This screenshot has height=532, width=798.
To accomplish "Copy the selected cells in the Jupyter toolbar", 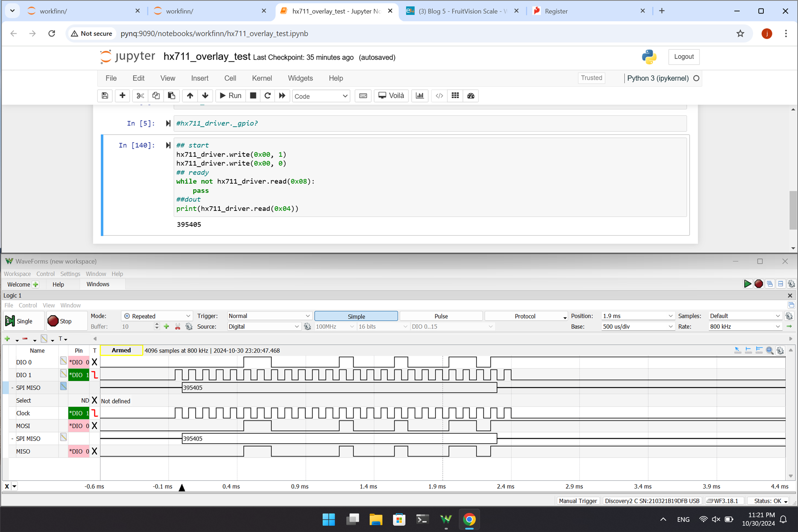I will pyautogui.click(x=156, y=96).
